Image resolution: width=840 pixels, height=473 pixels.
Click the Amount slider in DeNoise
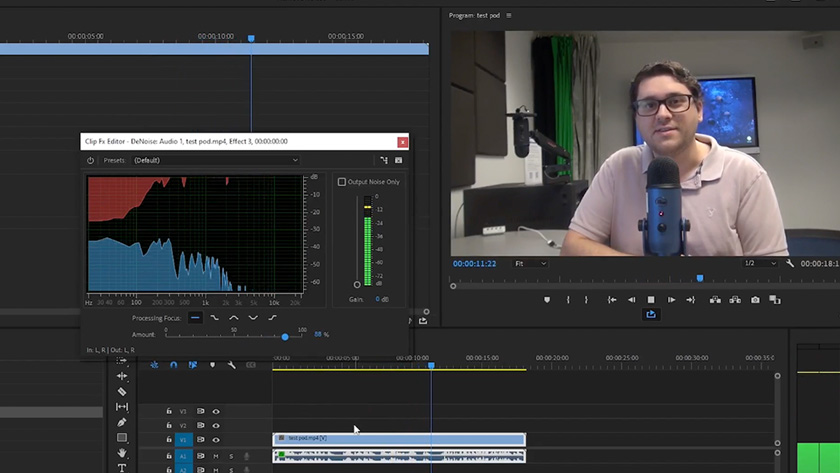pos(285,336)
